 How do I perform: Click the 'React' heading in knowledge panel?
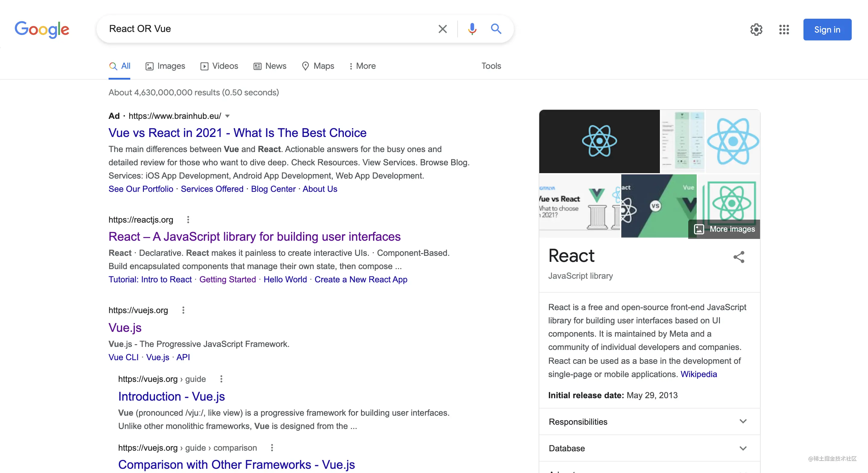coord(571,256)
